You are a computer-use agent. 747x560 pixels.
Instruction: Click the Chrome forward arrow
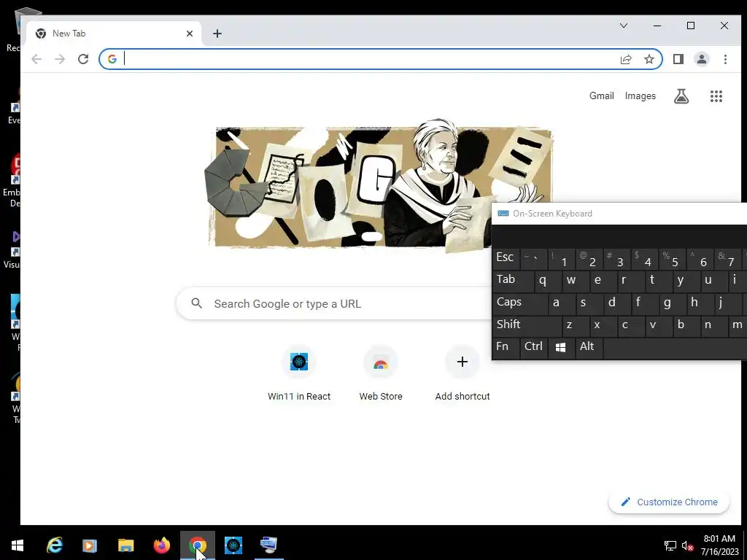pos(60,59)
